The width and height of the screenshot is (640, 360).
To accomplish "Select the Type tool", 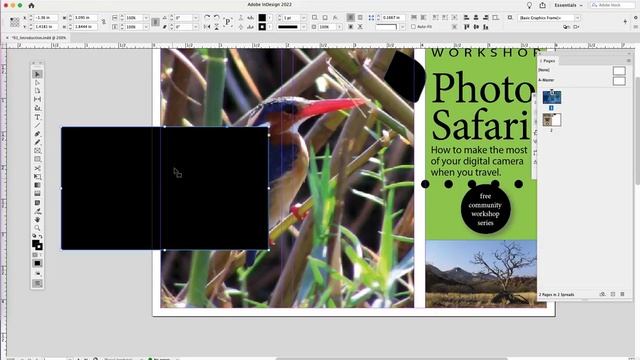I will 37,117.
